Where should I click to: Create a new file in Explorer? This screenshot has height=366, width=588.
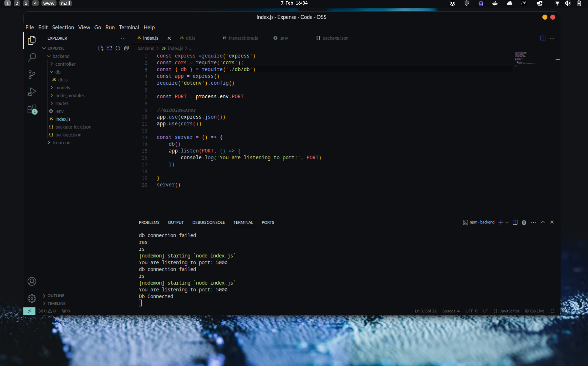[x=101, y=48]
